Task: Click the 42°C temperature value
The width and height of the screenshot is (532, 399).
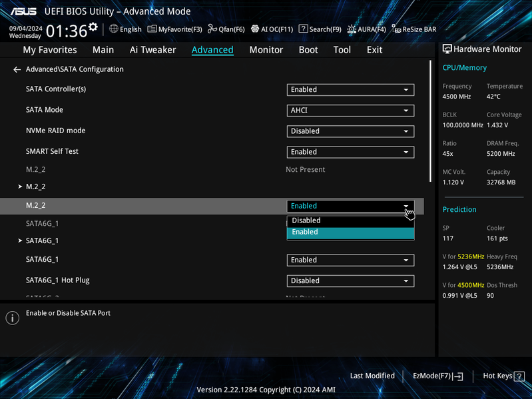Action: pos(493,97)
